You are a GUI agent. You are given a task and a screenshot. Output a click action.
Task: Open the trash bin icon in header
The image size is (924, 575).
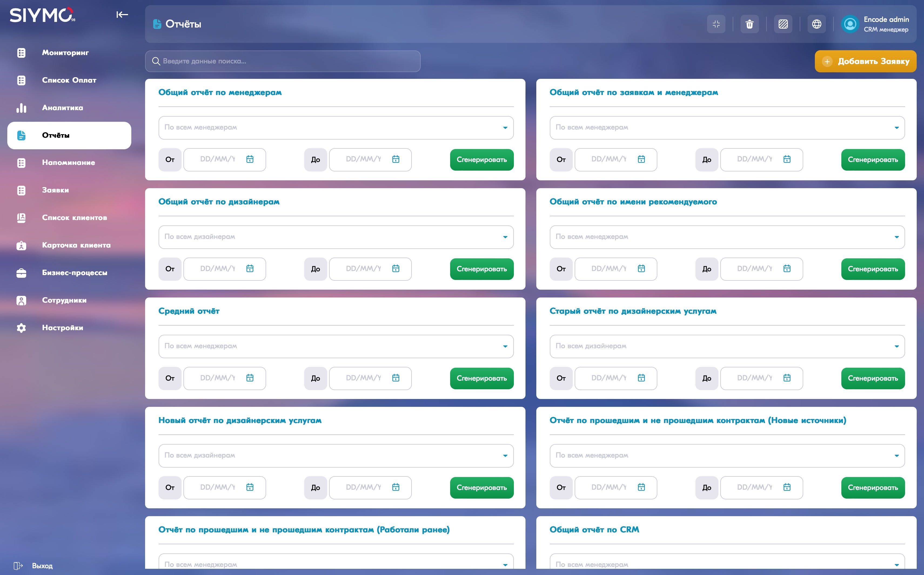pyautogui.click(x=749, y=24)
